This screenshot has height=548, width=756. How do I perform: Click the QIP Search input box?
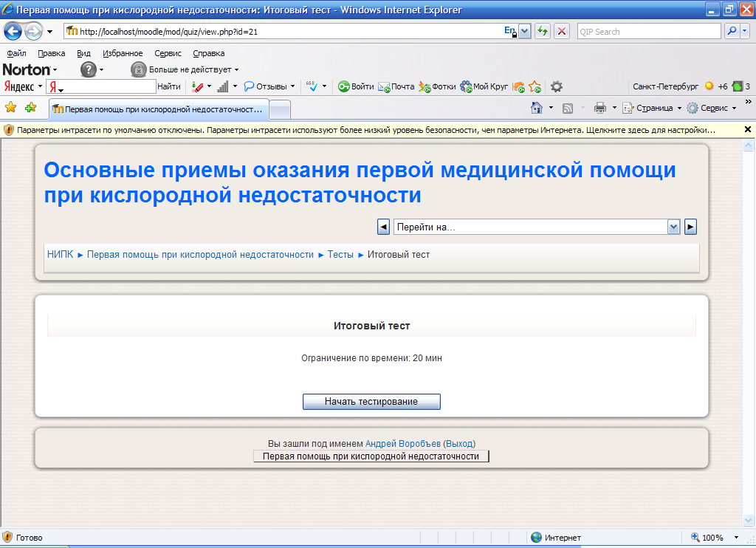[649, 31]
